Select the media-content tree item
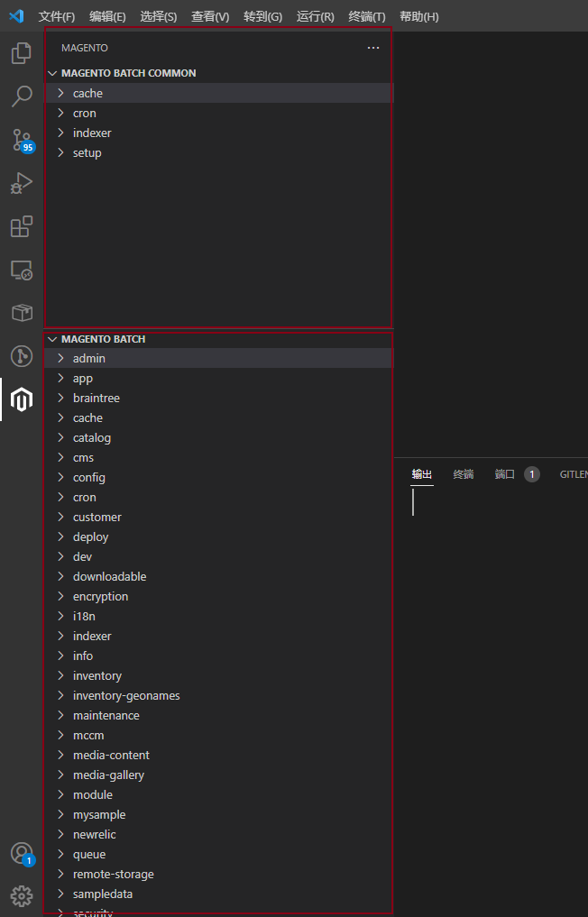This screenshot has height=917, width=588. 219,755
